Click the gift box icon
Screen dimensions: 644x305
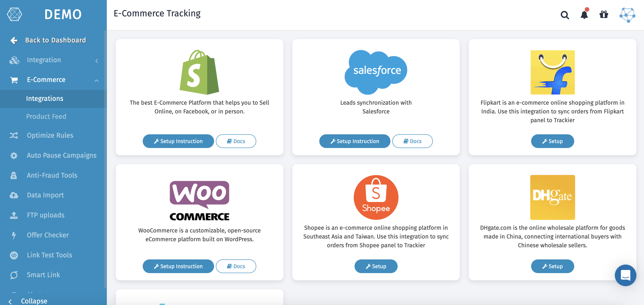(604, 15)
